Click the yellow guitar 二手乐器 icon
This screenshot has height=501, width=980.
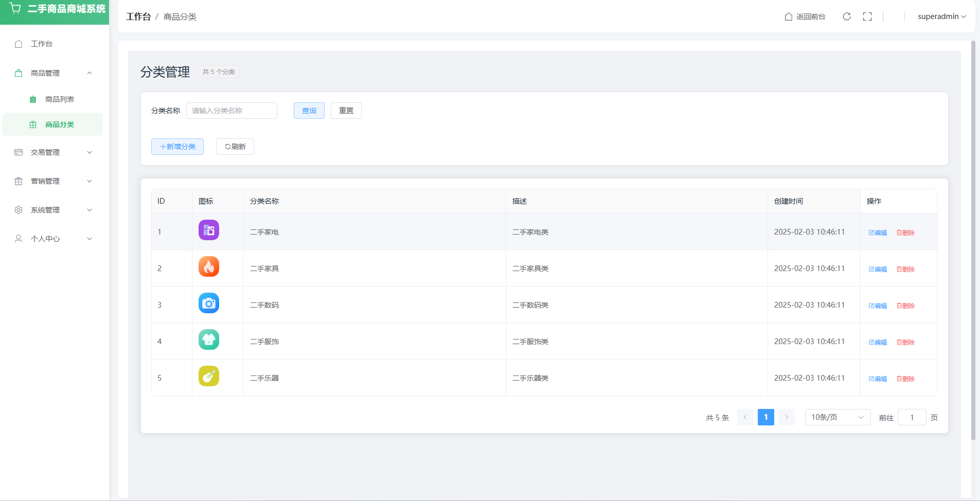click(x=209, y=376)
